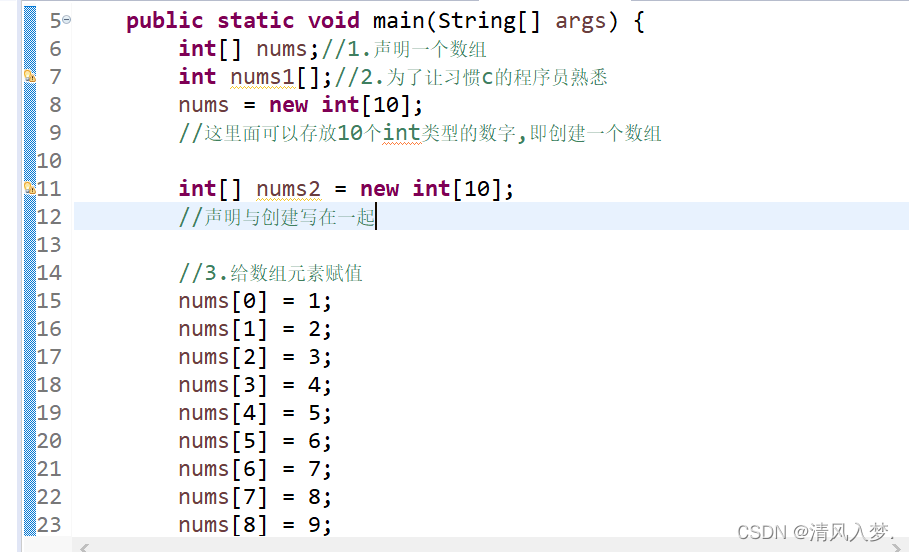Click line number 23 in the ruler
This screenshot has width=909, height=552.
point(49,524)
